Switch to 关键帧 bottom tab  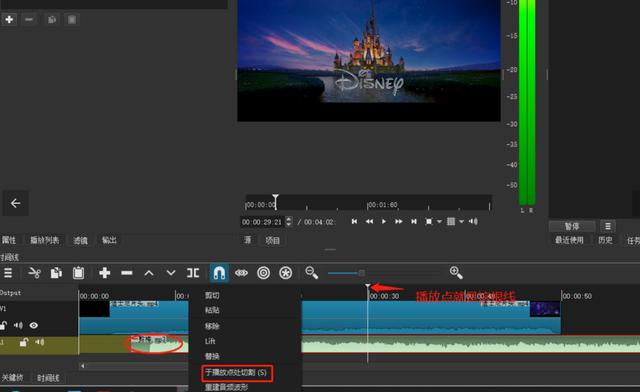coord(13,378)
